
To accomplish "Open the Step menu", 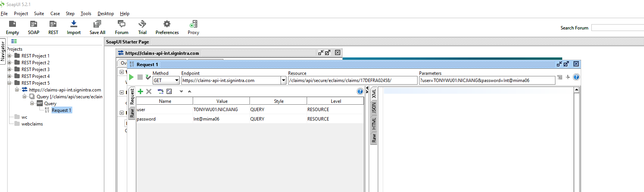I will [70, 14].
